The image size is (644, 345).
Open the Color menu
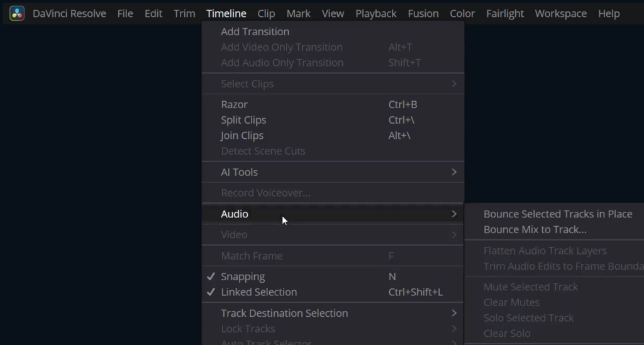(x=462, y=14)
